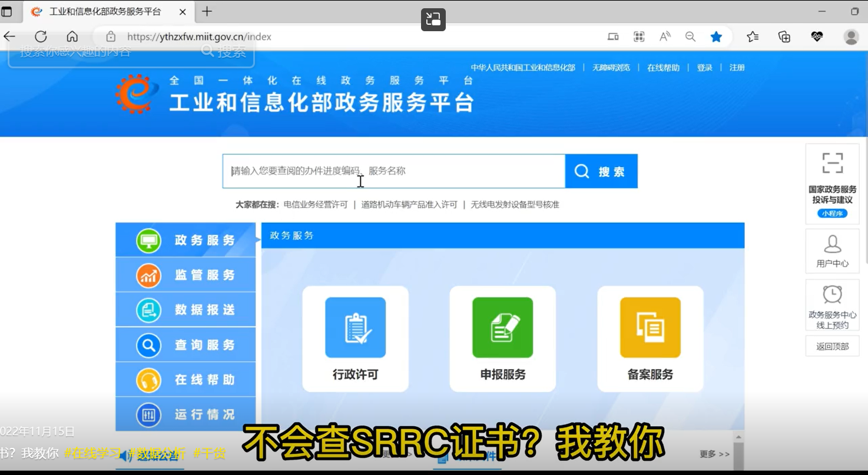Click the clock icon for 政务服务中心线上预约
This screenshot has width=868, height=475.
[x=831, y=294]
